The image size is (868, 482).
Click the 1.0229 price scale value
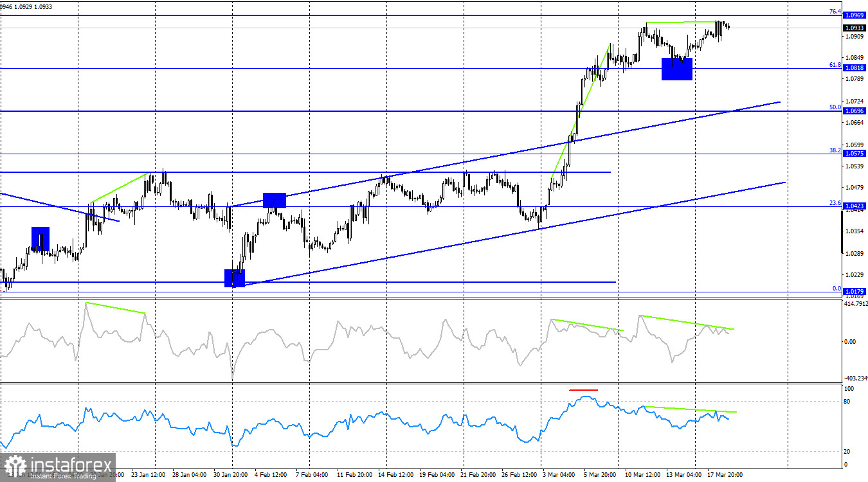pyautogui.click(x=856, y=274)
